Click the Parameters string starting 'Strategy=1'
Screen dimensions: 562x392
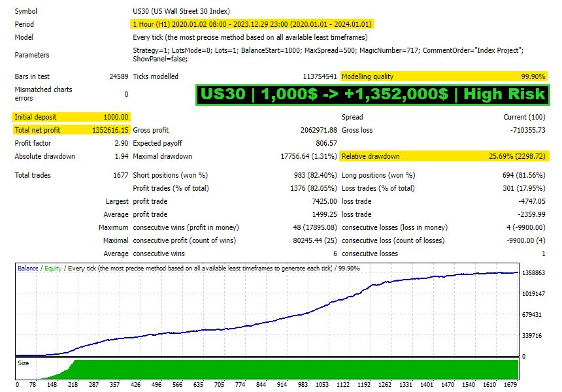tap(328, 54)
